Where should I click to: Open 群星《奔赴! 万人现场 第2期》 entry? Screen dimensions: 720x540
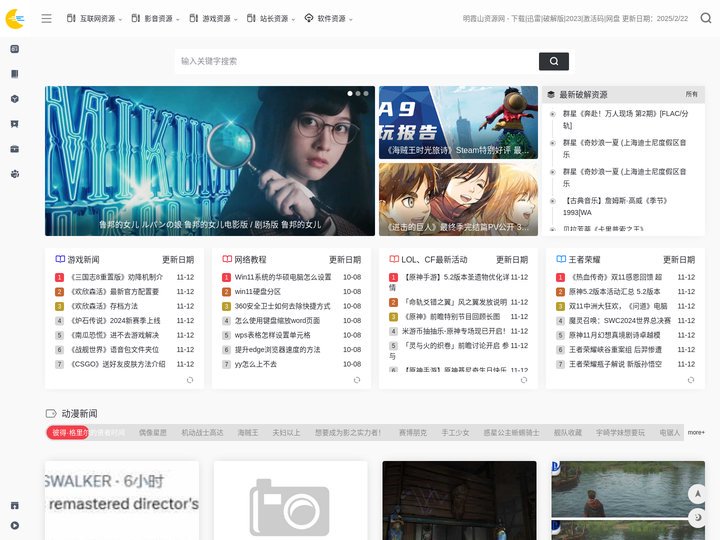click(625, 119)
